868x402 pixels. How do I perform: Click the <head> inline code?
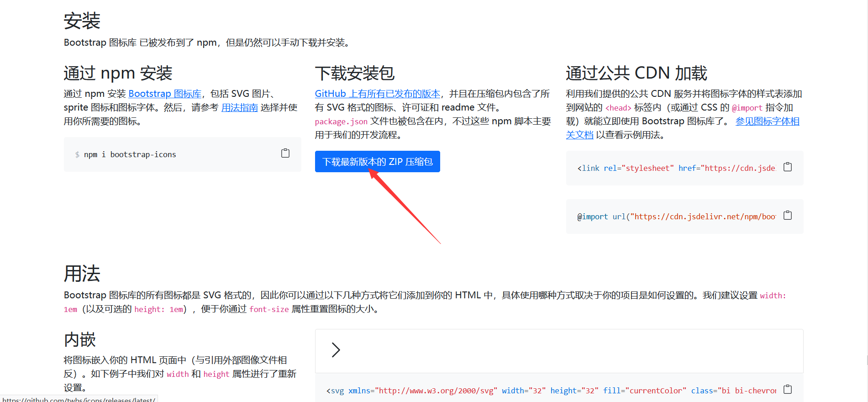click(x=618, y=108)
